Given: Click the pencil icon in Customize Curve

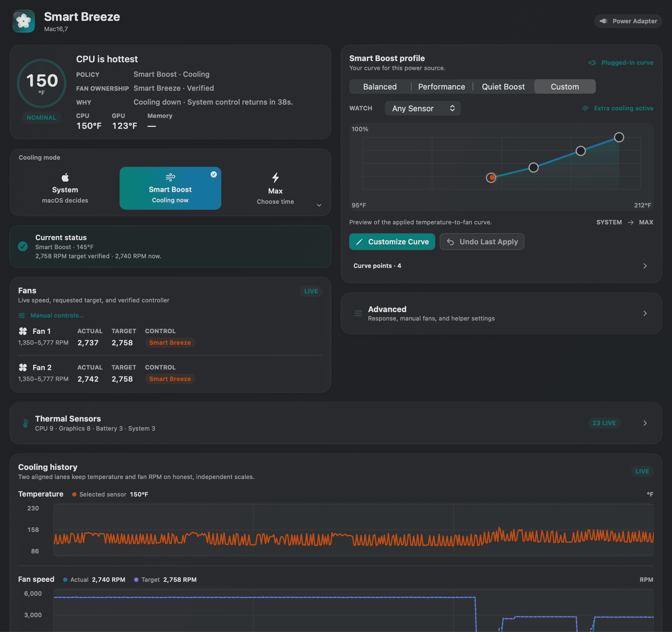Looking at the screenshot, I should 359,242.
